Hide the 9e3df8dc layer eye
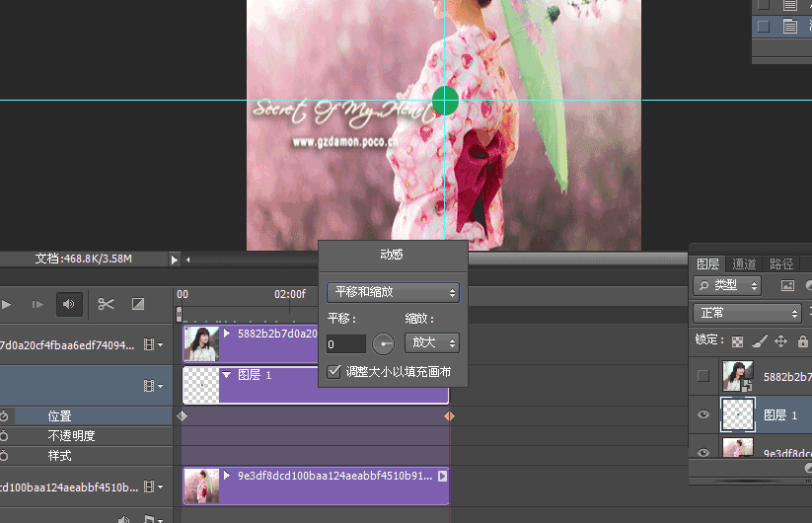The image size is (812, 523). coord(703,453)
